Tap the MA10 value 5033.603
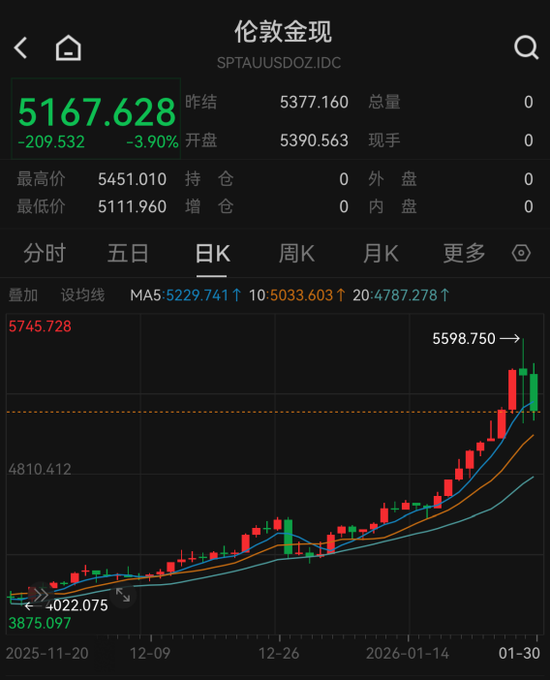Viewport: 550px width, 680px height. coord(301,295)
